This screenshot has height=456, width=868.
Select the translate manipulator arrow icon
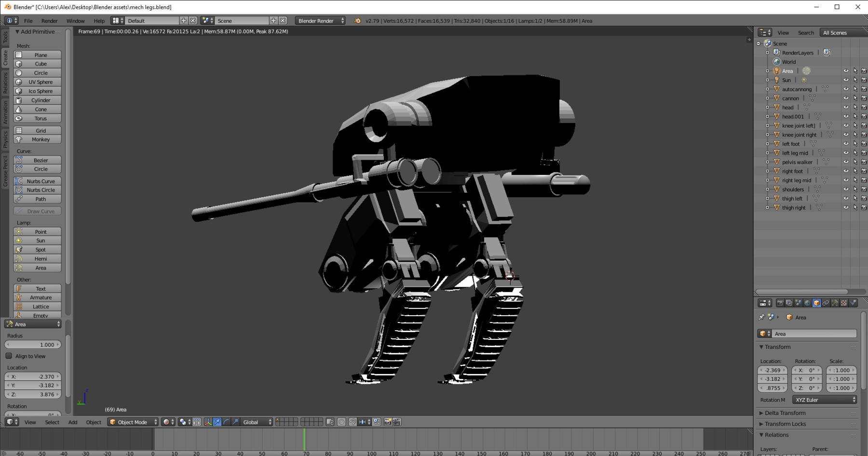pyautogui.click(x=217, y=422)
